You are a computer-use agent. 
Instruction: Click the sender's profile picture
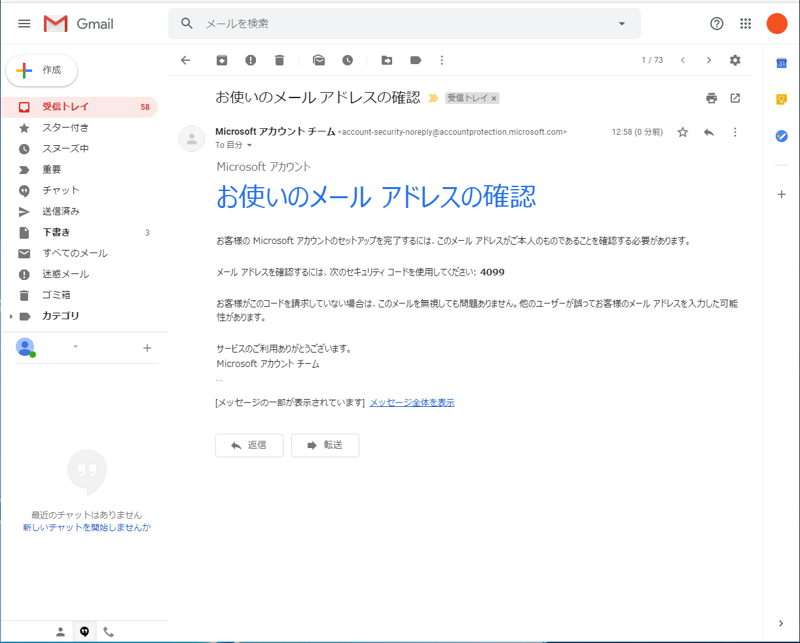coord(192,138)
